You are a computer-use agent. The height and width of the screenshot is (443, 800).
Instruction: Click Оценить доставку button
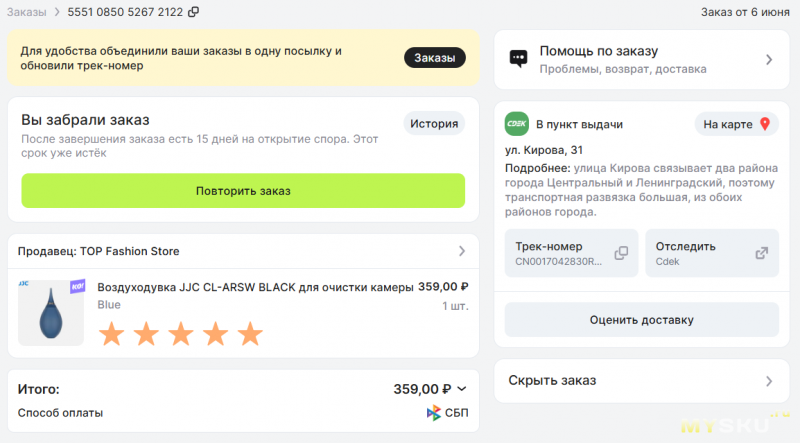pyautogui.click(x=641, y=320)
